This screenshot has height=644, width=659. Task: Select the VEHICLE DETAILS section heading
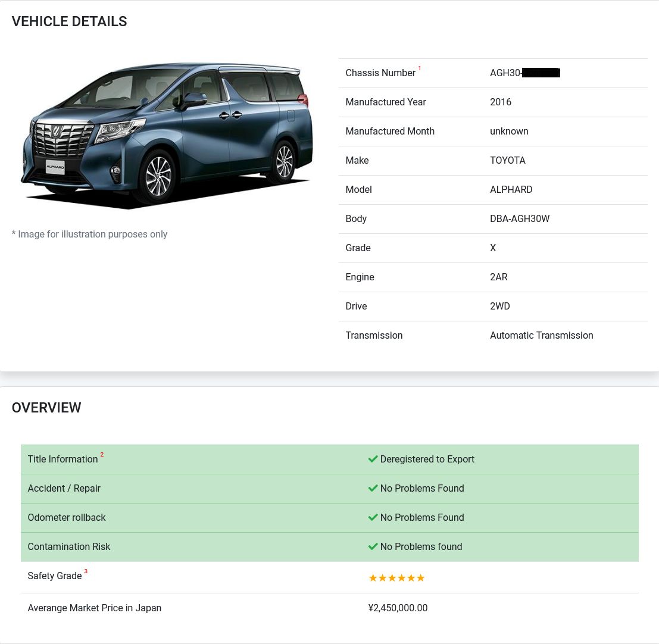coord(69,21)
